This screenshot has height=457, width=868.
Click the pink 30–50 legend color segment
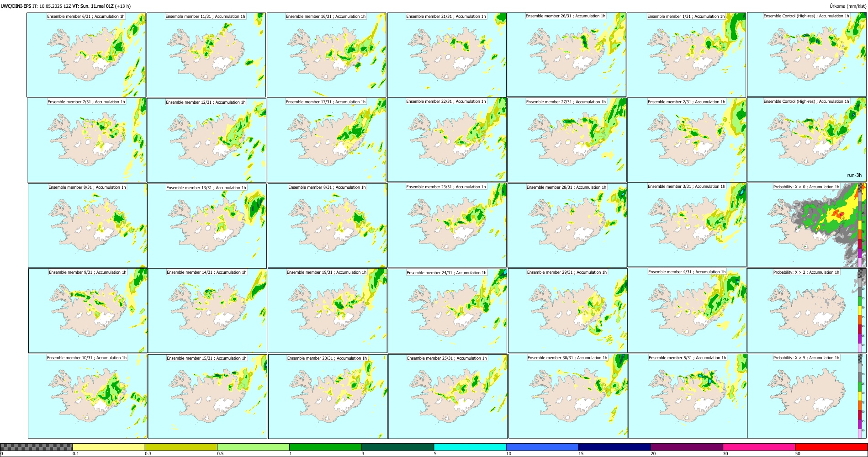click(x=759, y=447)
